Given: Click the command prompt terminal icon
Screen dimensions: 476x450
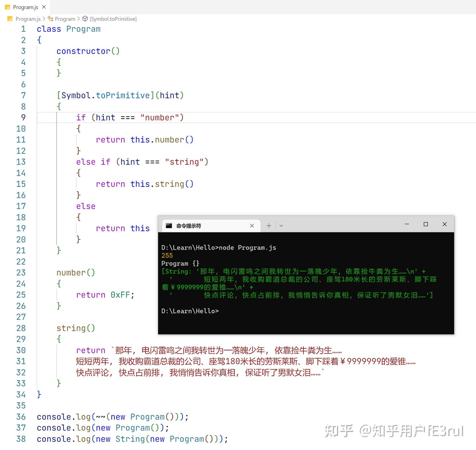Looking at the screenshot, I should click(x=169, y=225).
